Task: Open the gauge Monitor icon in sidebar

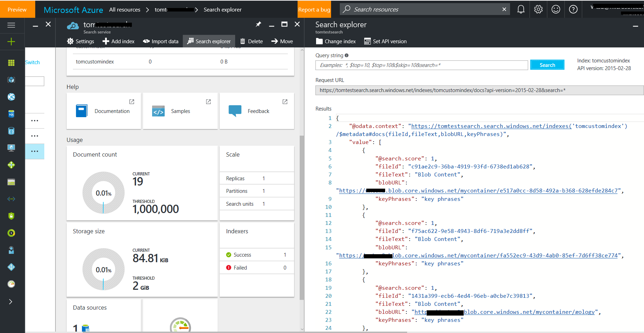Action: point(11,284)
